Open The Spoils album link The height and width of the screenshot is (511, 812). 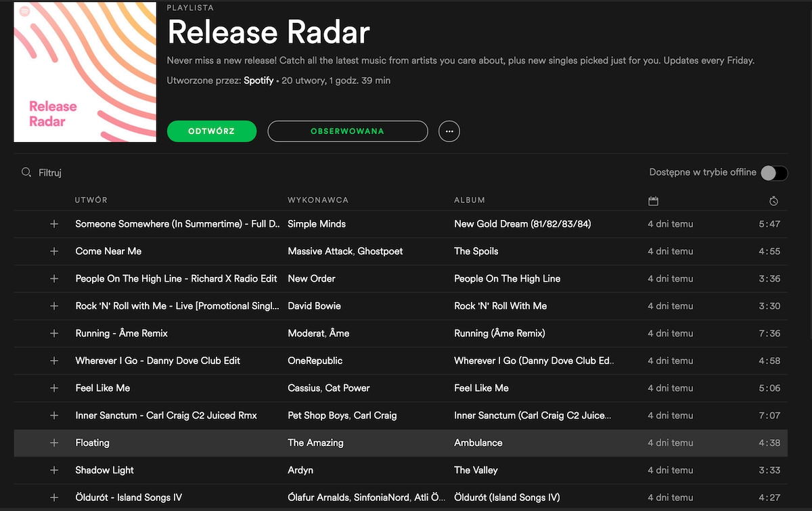[476, 251]
